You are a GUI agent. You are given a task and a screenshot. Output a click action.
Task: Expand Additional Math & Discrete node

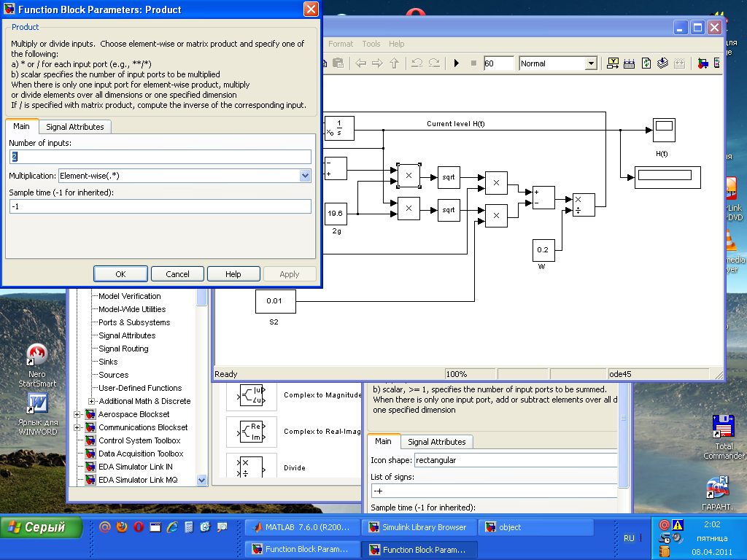coord(91,402)
